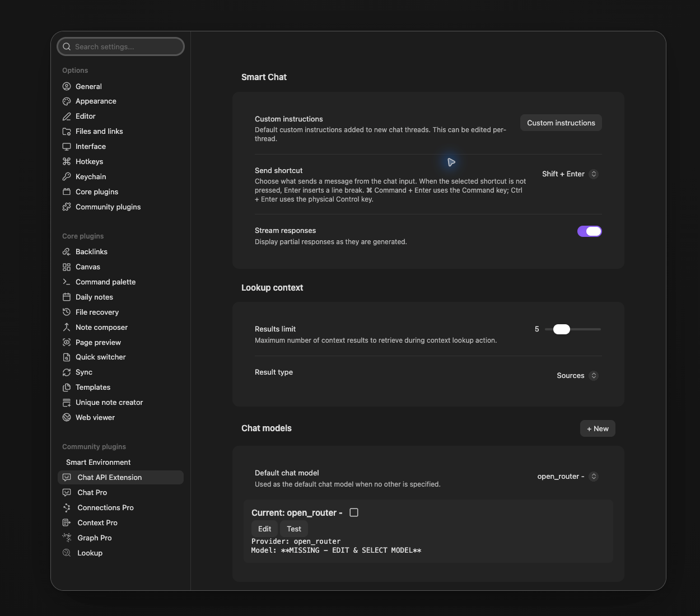Open the Send shortcut Shift + Enter dropdown
The image size is (700, 616).
click(570, 174)
